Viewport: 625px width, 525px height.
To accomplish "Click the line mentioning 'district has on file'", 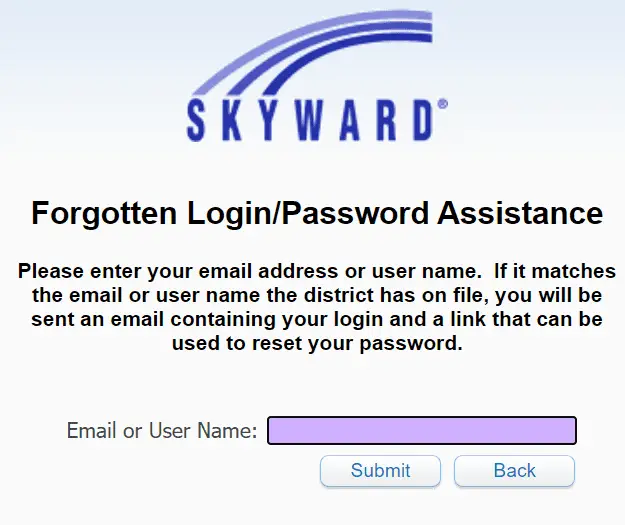I will pos(317,295).
